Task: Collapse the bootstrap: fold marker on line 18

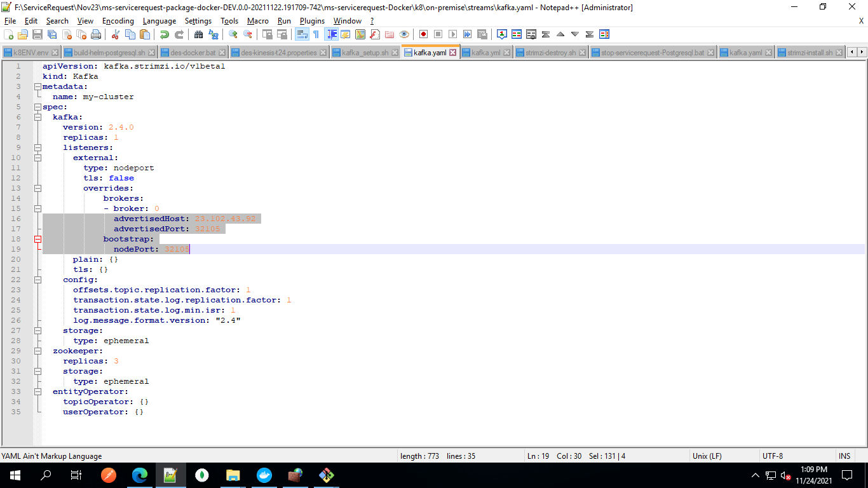Action: (37, 239)
